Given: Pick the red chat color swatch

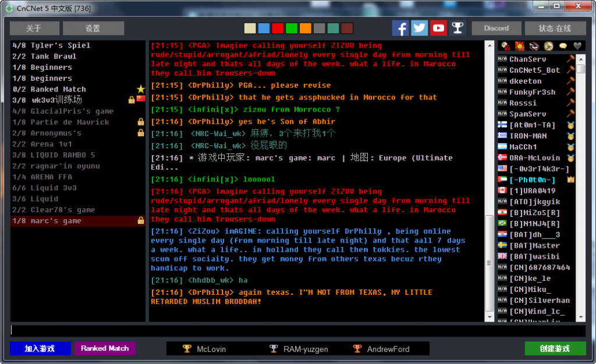Looking at the screenshot, I should 278,28.
